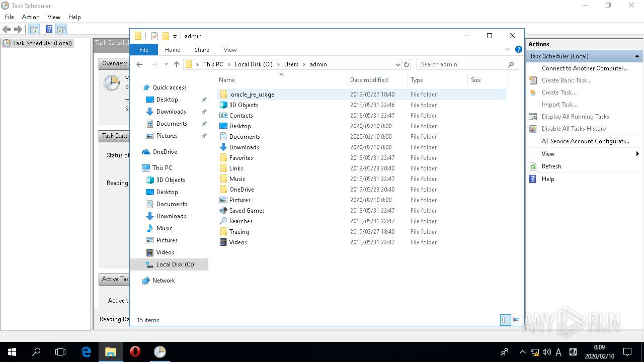
Task: Click Create Basic Task action
Action: (567, 80)
